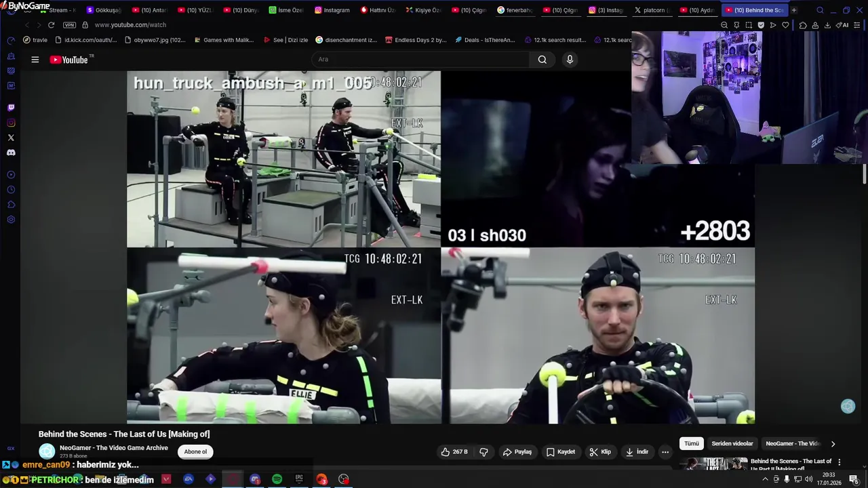Switch to the platcorn X tab
Viewport: 868px width, 488px height.
(652, 10)
